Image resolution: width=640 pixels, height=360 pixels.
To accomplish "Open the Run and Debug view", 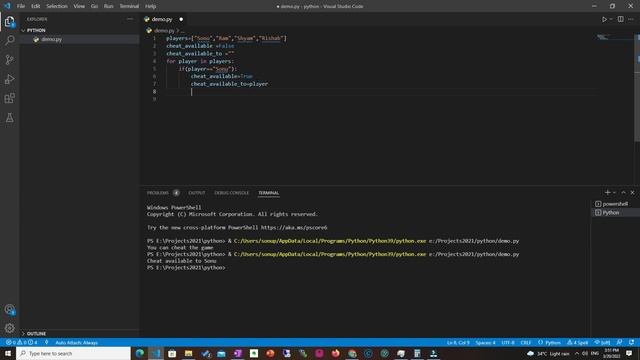I will 9,79.
